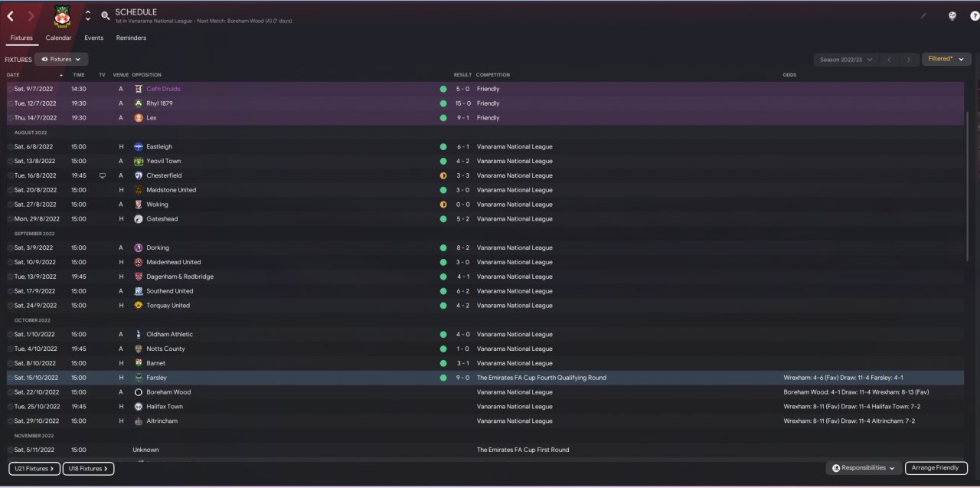
Task: Expand the Fixtures view dropdown
Action: [61, 59]
